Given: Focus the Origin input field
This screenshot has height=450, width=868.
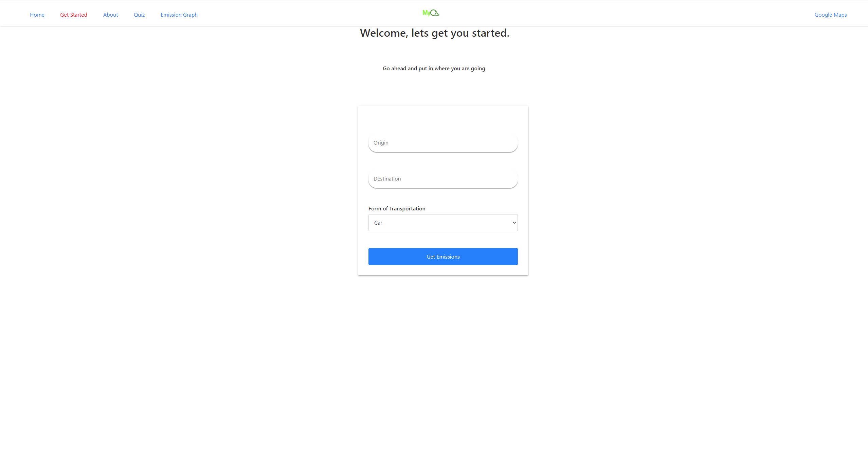Looking at the screenshot, I should tap(443, 143).
